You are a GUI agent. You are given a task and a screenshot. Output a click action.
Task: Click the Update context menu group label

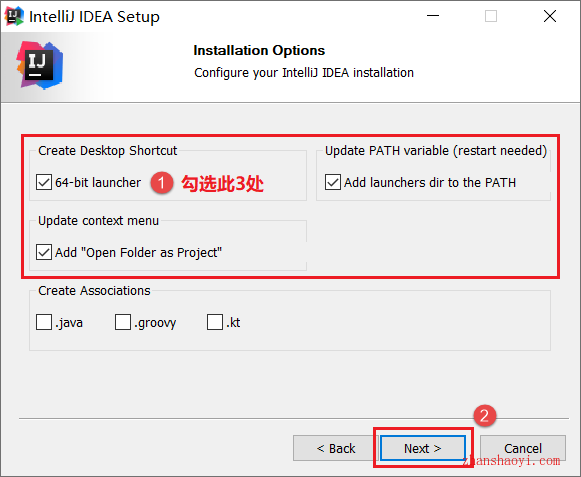(99, 221)
